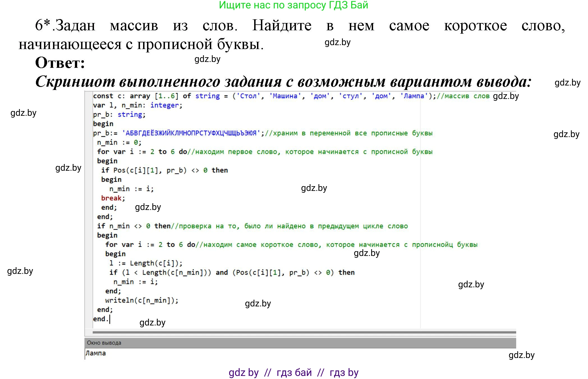Image resolution: width=588 pixels, height=379 pixels.
Task: Select the comment about прописные буквы
Action: tap(351, 133)
